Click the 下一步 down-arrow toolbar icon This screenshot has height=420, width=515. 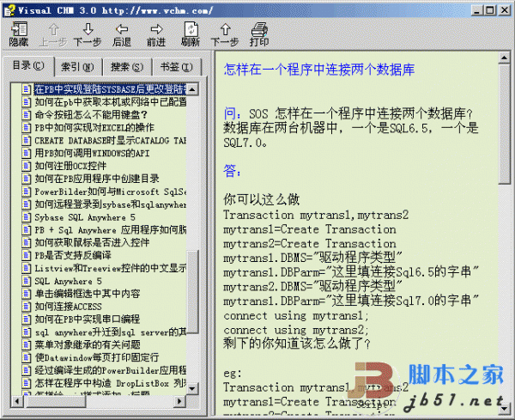click(x=88, y=33)
